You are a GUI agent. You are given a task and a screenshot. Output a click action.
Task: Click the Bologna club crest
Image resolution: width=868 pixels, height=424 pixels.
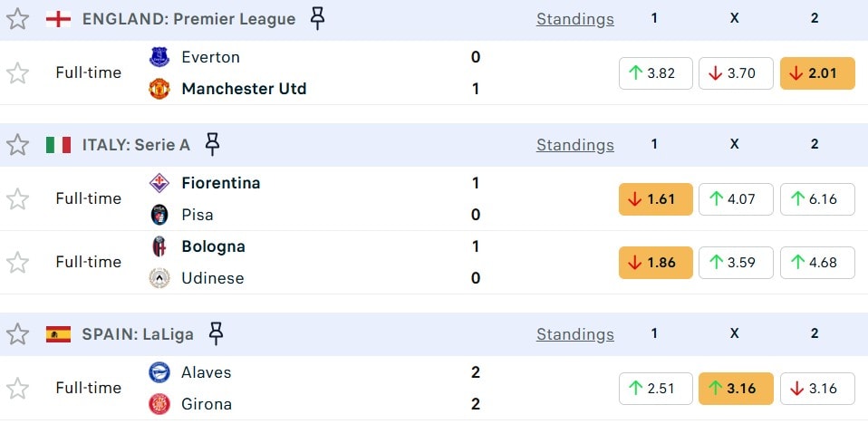(159, 246)
